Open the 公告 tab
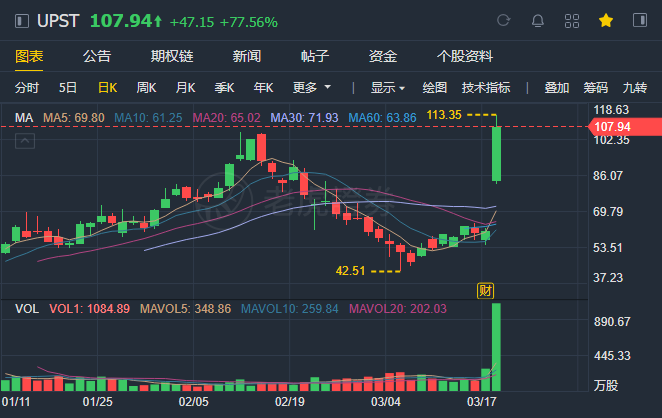Viewport: 662px width, 418px height. tap(97, 56)
